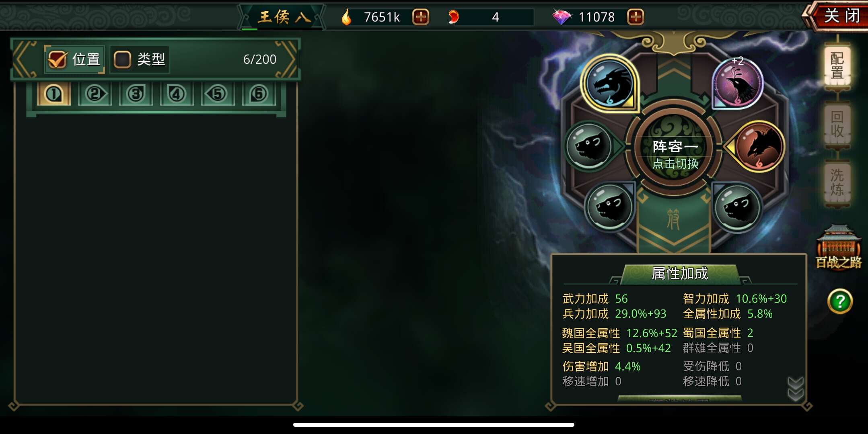
Task: Click the right arrow bracket of filter bar
Action: point(286,59)
